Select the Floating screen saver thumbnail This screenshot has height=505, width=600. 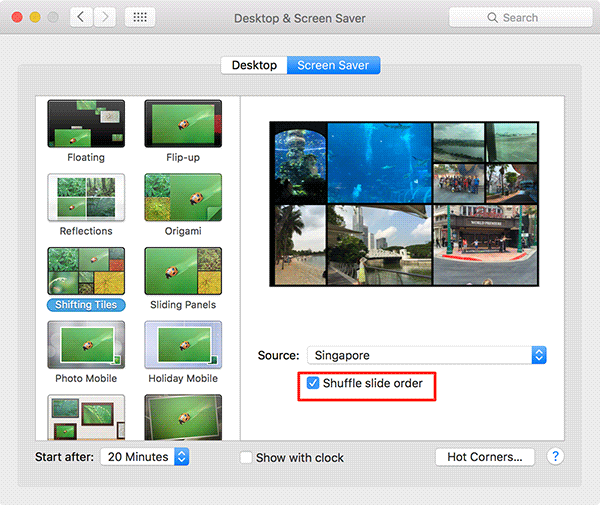click(86, 124)
